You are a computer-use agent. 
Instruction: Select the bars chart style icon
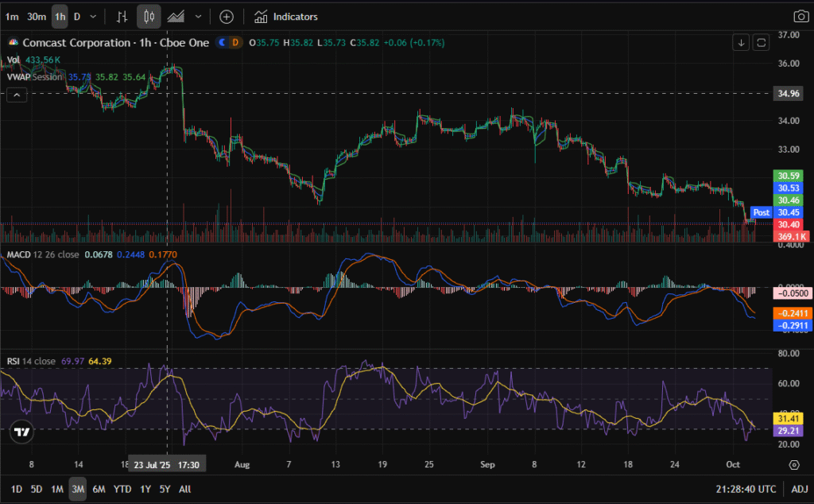coord(122,17)
